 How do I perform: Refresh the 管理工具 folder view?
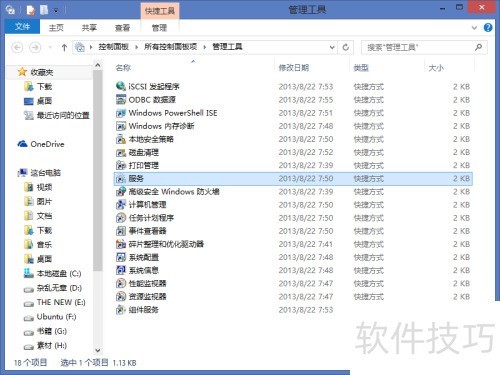click(346, 47)
